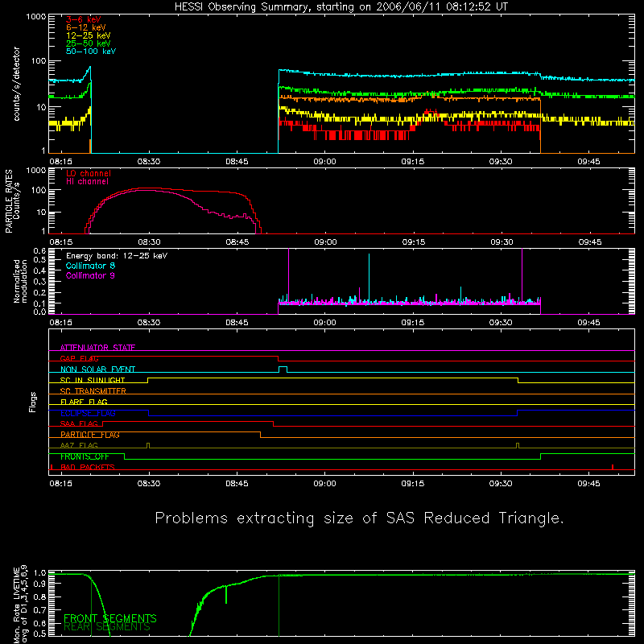Select the SC_IN_SUNLIGHT flag label

click(93, 380)
